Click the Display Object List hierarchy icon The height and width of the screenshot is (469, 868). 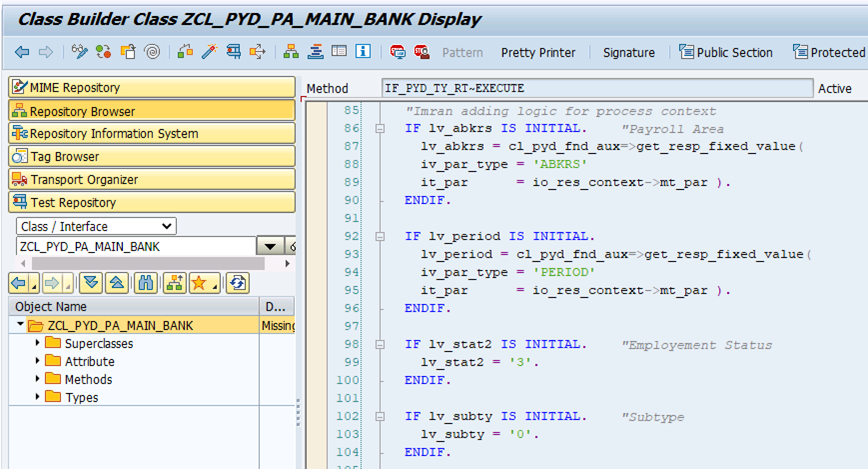291,52
